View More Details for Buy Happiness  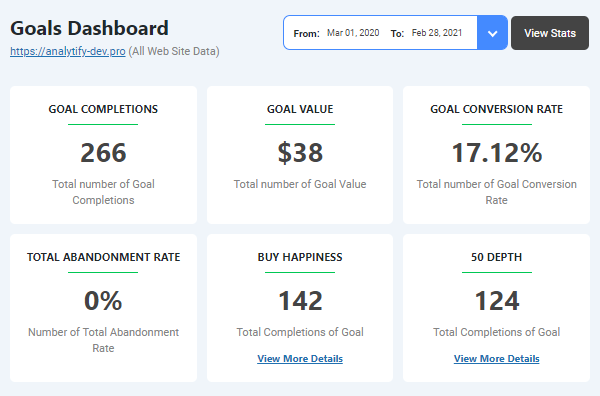(300, 359)
